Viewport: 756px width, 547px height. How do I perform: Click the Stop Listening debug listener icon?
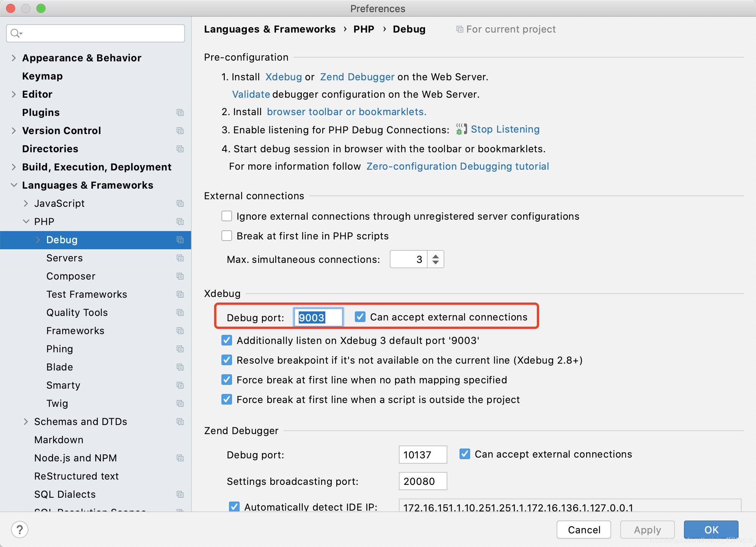pyautogui.click(x=461, y=129)
